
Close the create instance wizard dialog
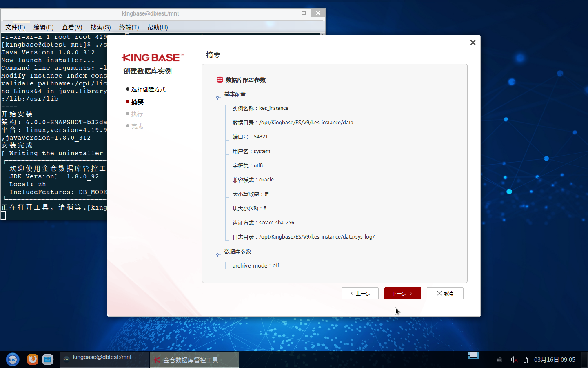pyautogui.click(x=473, y=42)
